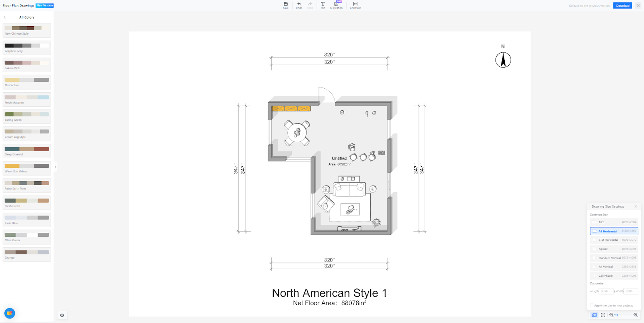The width and height of the screenshot is (644, 323).
Task: Apply the Sakura Pink color scheme
Action: click(x=27, y=64)
